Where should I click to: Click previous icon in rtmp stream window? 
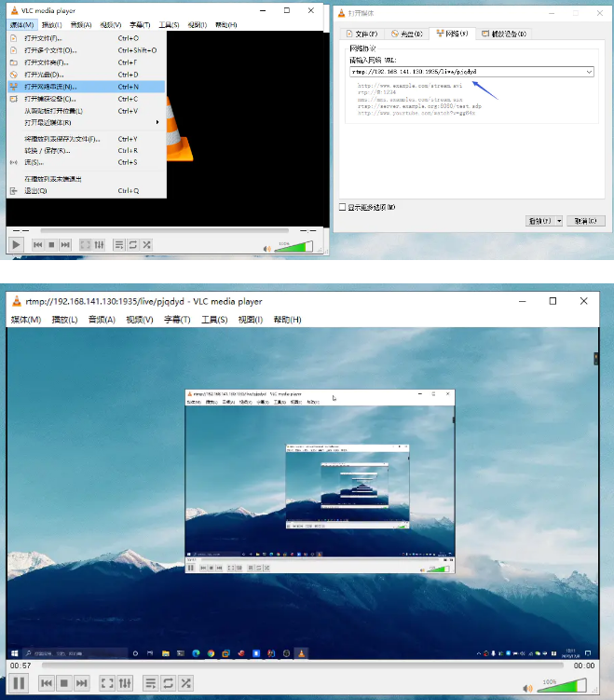click(x=47, y=683)
